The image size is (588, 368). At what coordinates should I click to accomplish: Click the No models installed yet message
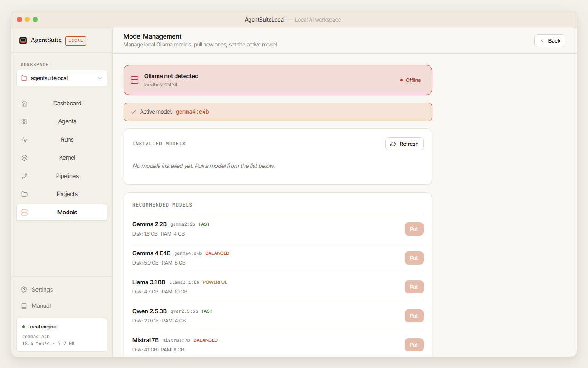(x=204, y=166)
